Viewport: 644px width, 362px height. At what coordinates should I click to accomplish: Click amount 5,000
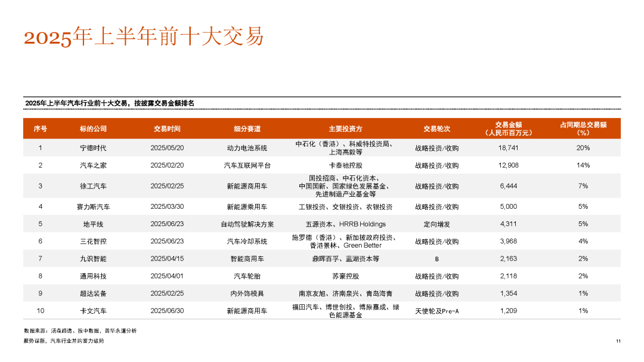509,207
